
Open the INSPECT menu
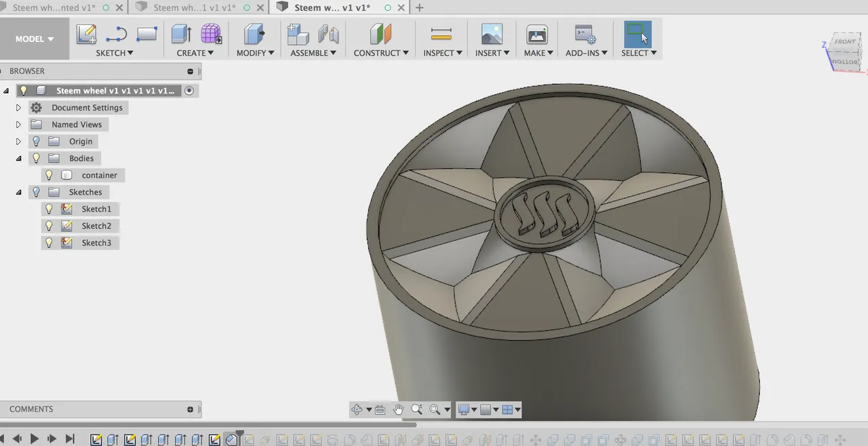click(x=443, y=53)
